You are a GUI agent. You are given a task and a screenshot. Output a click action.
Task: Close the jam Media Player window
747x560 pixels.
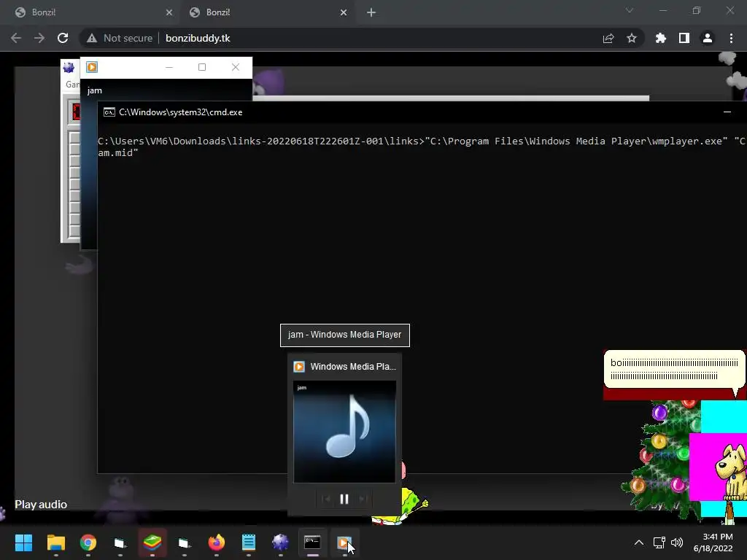[236, 67]
